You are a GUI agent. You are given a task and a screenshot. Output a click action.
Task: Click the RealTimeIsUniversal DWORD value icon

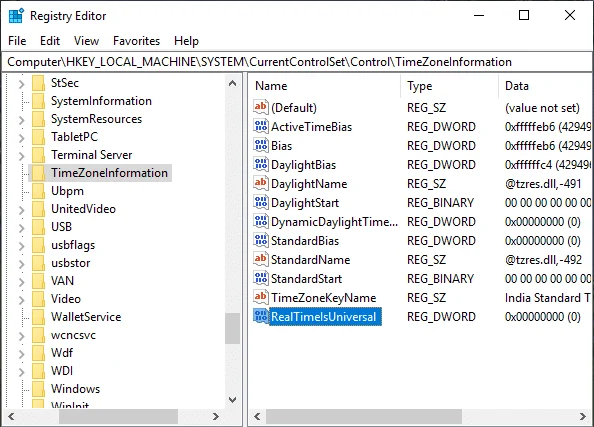[261, 316]
